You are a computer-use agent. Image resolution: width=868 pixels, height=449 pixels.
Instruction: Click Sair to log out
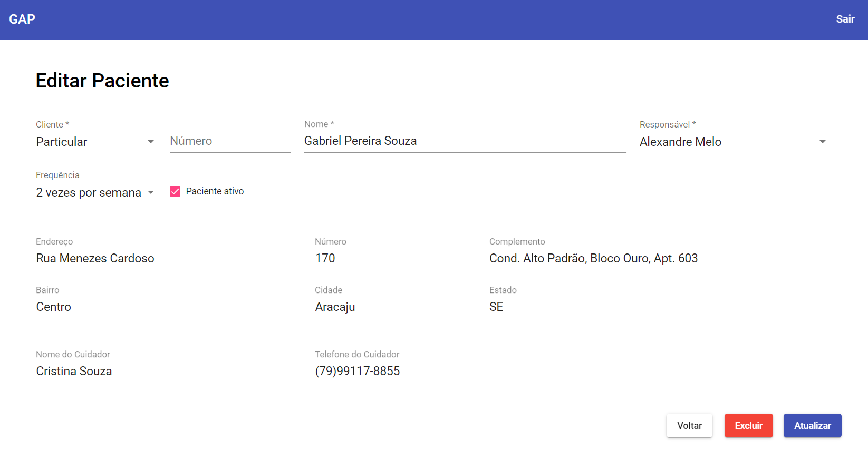[x=845, y=19]
